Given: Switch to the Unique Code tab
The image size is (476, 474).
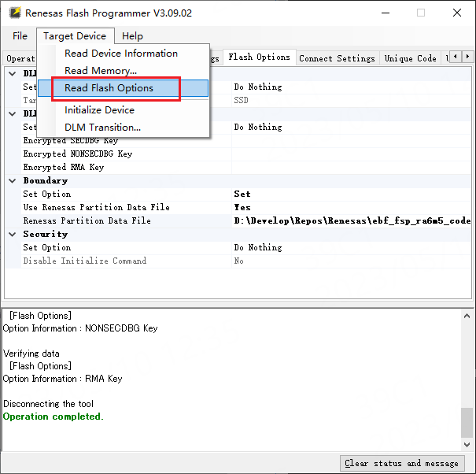Looking at the screenshot, I should pyautogui.click(x=410, y=58).
